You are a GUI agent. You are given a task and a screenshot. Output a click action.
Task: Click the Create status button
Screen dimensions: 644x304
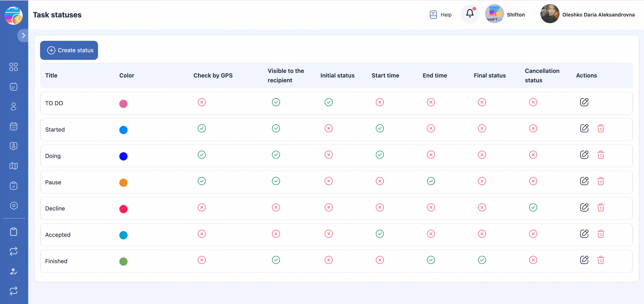click(x=69, y=50)
